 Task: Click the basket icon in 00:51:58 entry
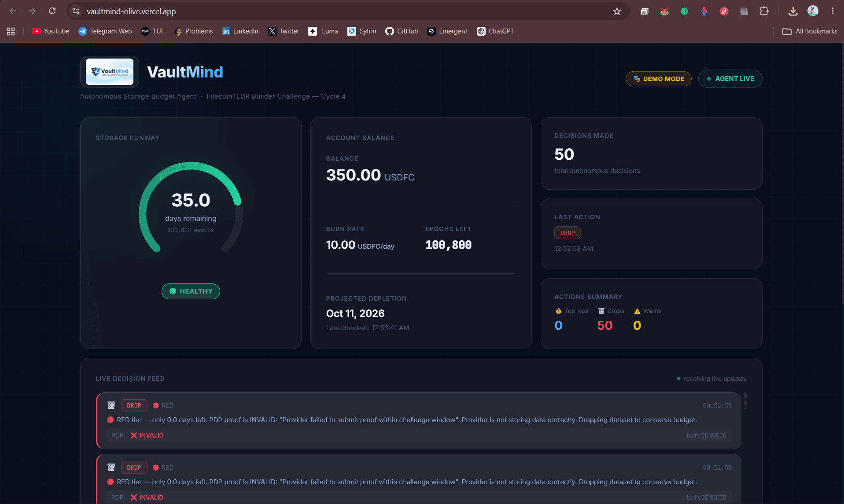[x=111, y=467]
